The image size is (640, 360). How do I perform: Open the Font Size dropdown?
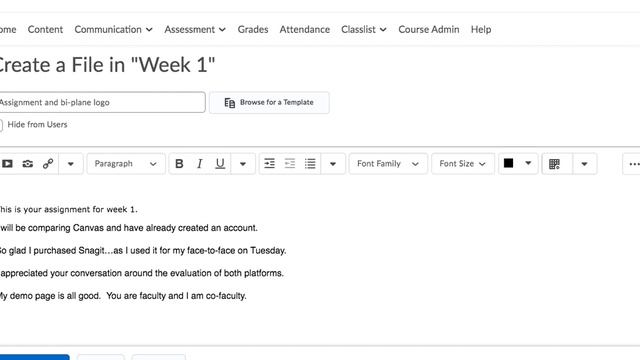tap(463, 164)
